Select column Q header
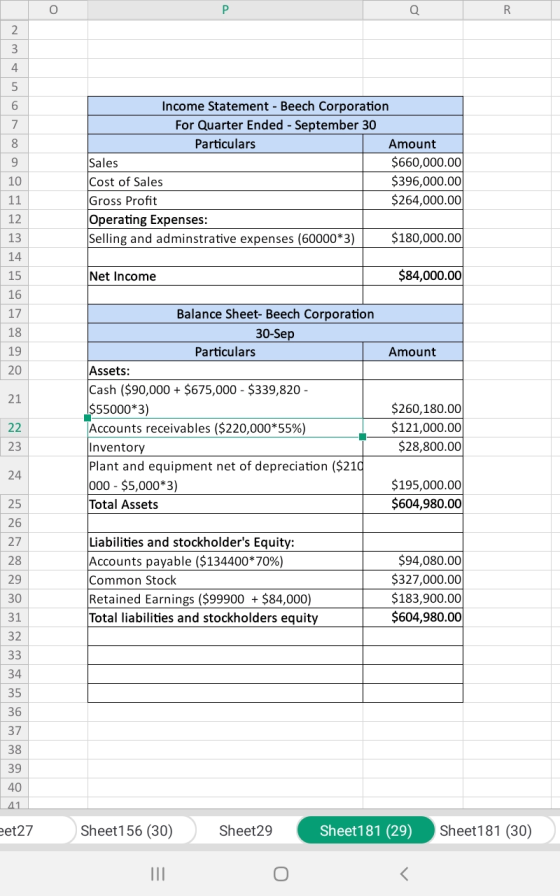The image size is (560, 896). coord(413,10)
